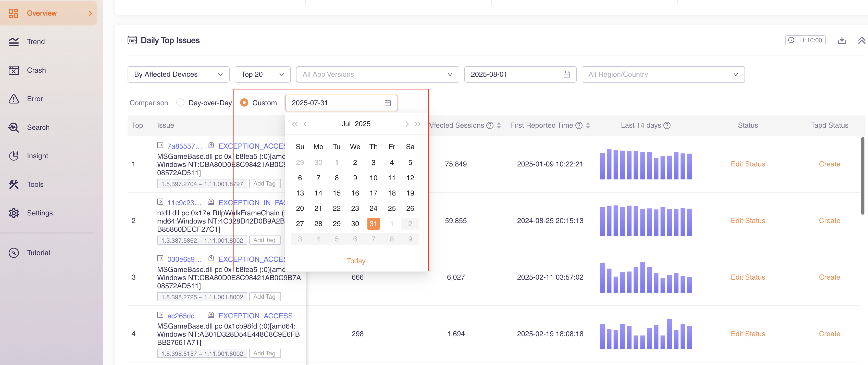This screenshot has height=365, width=868.
Task: Go to next month in calendar
Action: (407, 124)
